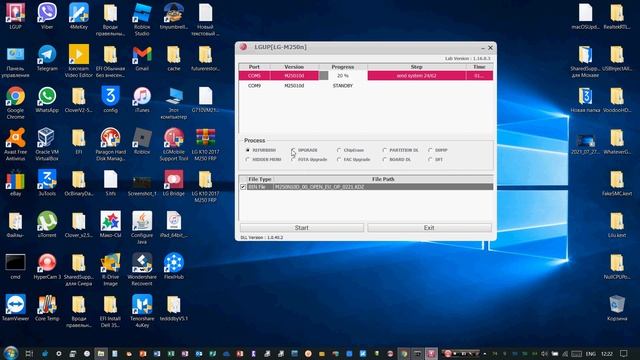This screenshot has width=640, height=360.
Task: Click the Step column header
Action: [x=416, y=67]
